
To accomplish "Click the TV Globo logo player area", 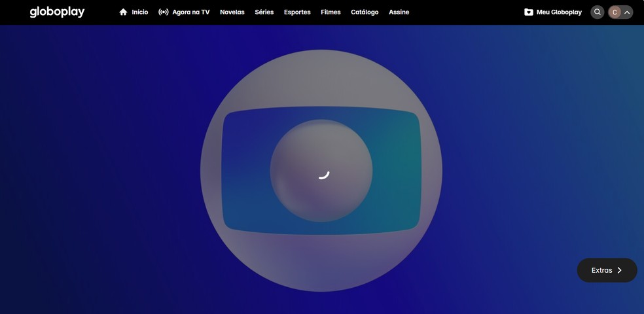I will coord(321,170).
